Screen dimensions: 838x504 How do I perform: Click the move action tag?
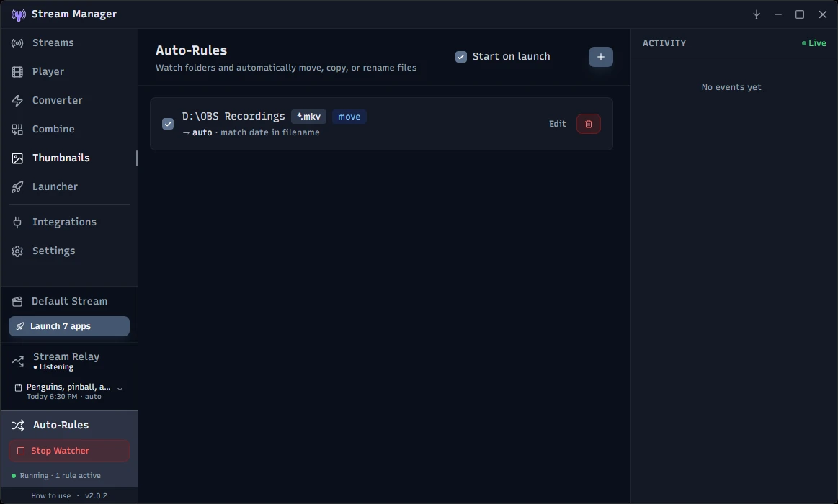click(x=349, y=117)
